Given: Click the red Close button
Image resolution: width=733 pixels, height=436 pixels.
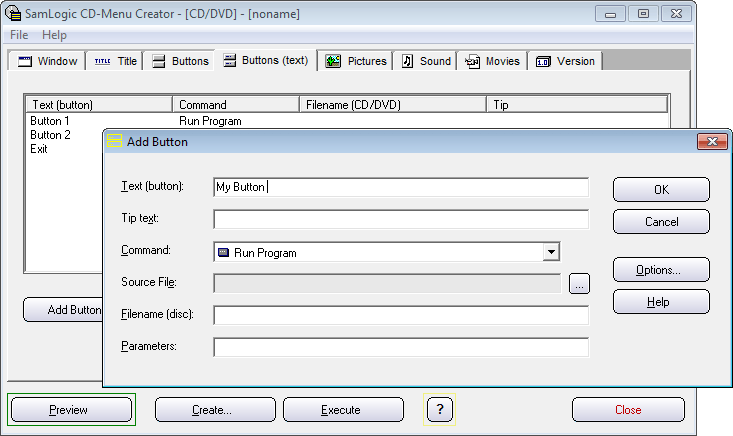Looking at the screenshot, I should [628, 410].
